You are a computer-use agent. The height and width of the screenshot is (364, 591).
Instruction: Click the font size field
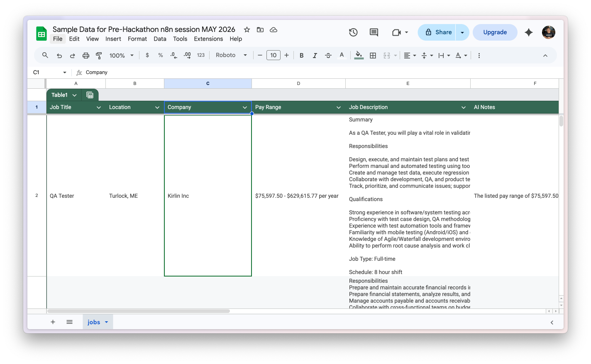[273, 55]
